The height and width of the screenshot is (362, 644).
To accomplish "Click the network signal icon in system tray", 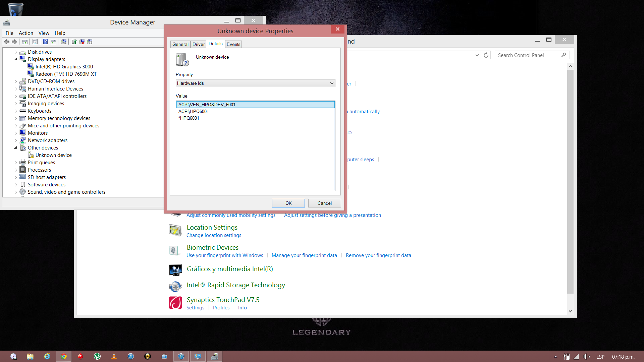I will tap(576, 357).
